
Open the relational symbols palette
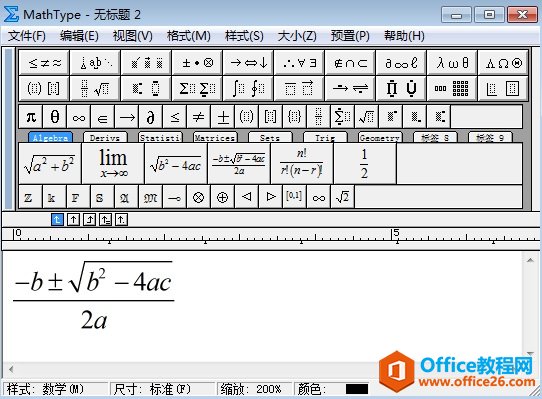click(x=44, y=63)
